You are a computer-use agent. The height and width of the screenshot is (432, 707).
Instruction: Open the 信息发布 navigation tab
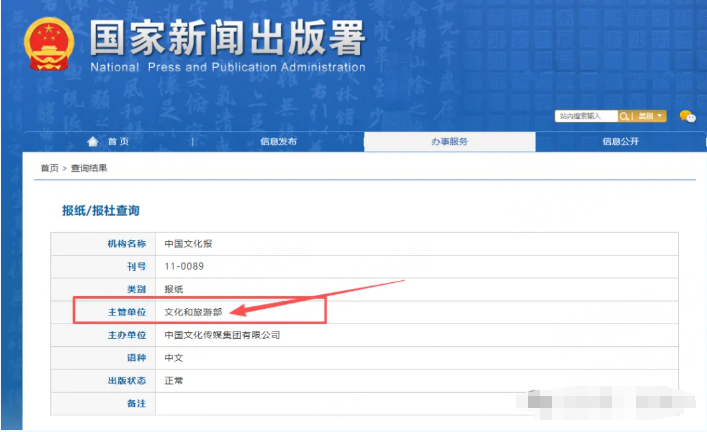tap(278, 142)
